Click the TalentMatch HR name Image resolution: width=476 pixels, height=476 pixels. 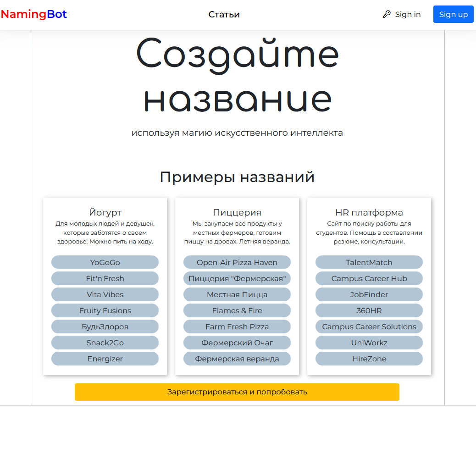[369, 262]
